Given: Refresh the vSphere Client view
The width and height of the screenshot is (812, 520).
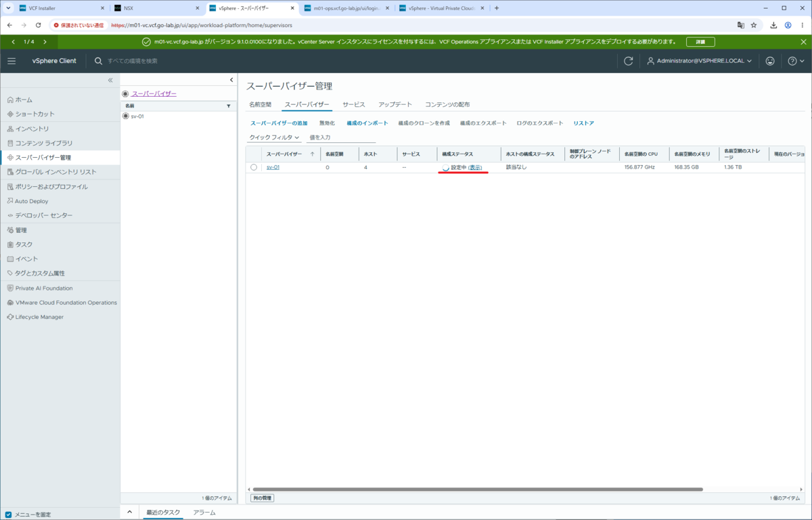Looking at the screenshot, I should (x=629, y=61).
